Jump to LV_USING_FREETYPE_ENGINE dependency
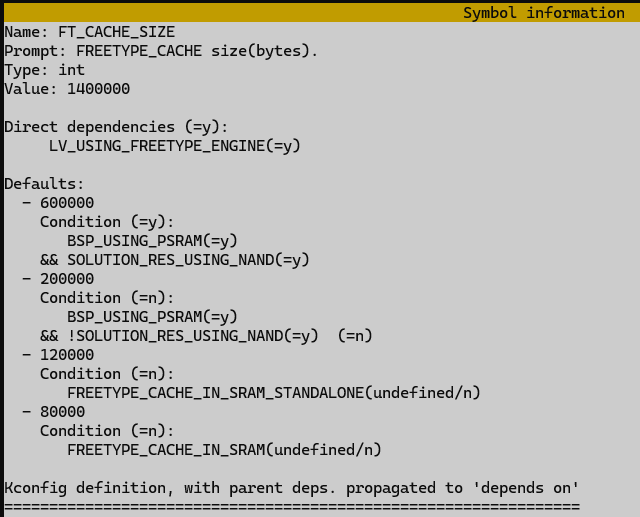The height and width of the screenshot is (517, 640). point(174,146)
